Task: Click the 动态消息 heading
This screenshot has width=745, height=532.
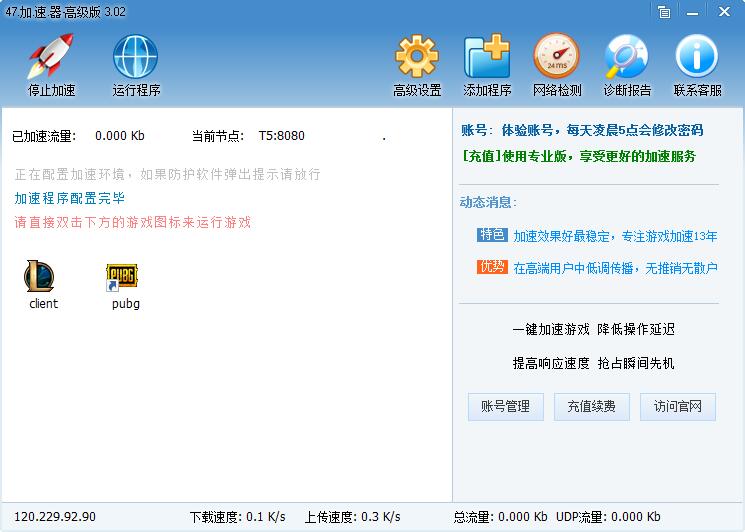Action: [488, 202]
